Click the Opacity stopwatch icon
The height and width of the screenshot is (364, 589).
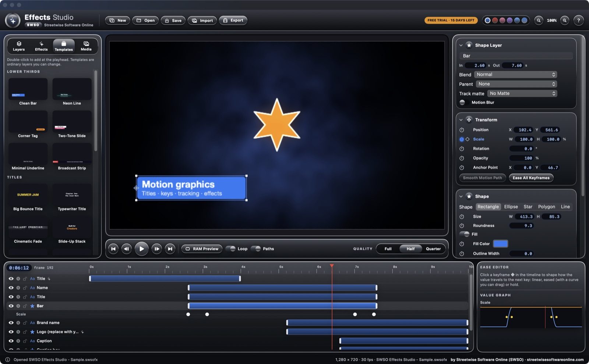pyautogui.click(x=462, y=158)
